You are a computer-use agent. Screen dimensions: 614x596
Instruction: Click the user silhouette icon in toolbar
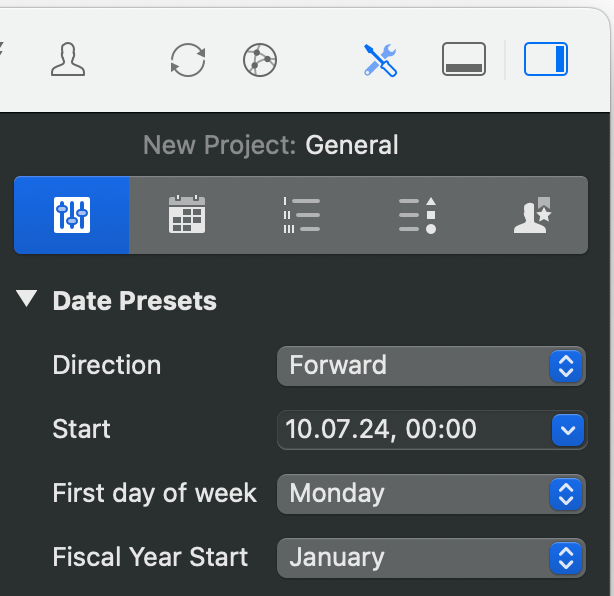pyautogui.click(x=68, y=60)
